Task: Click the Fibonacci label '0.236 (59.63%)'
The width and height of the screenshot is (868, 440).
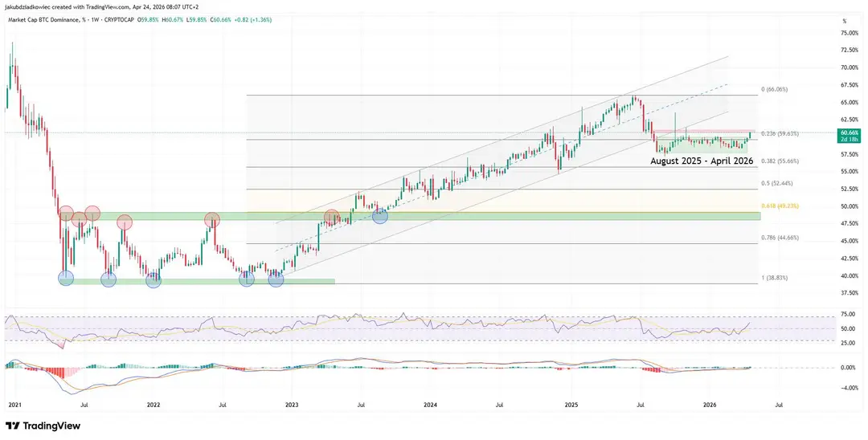Action: 780,134
